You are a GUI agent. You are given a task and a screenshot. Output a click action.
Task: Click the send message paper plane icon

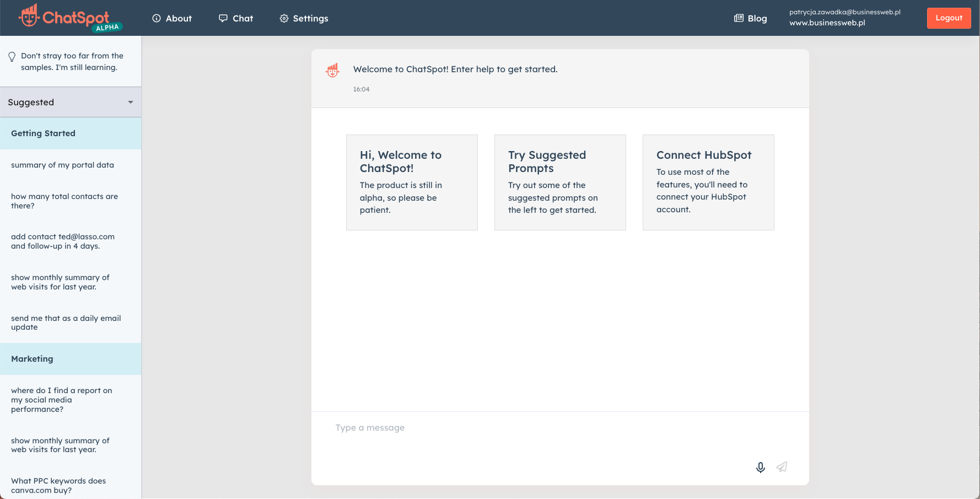(x=782, y=467)
